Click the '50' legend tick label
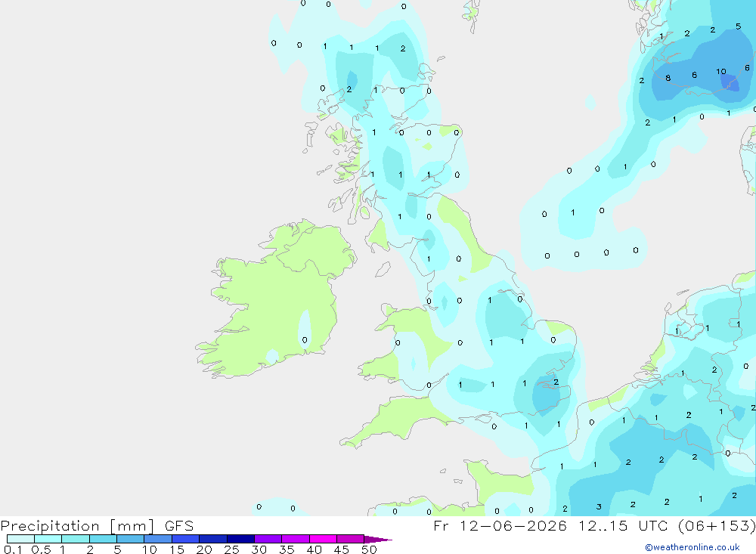Image resolution: width=756 pixels, height=554 pixels. tap(369, 549)
